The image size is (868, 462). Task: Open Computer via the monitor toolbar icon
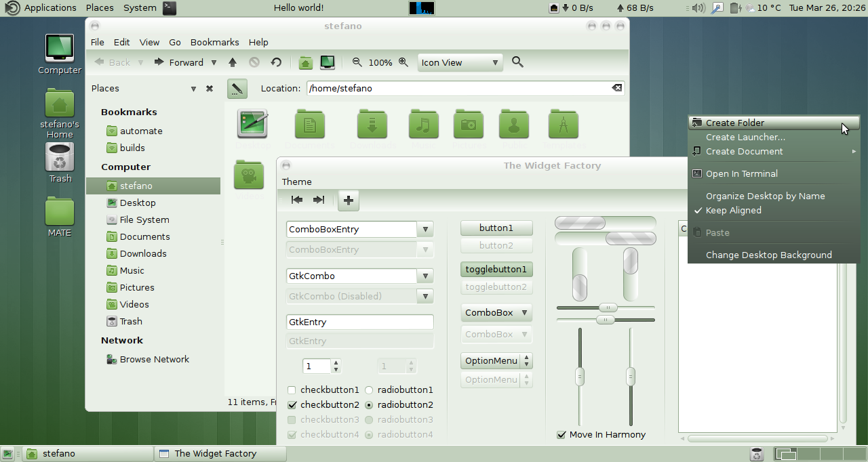(x=328, y=62)
